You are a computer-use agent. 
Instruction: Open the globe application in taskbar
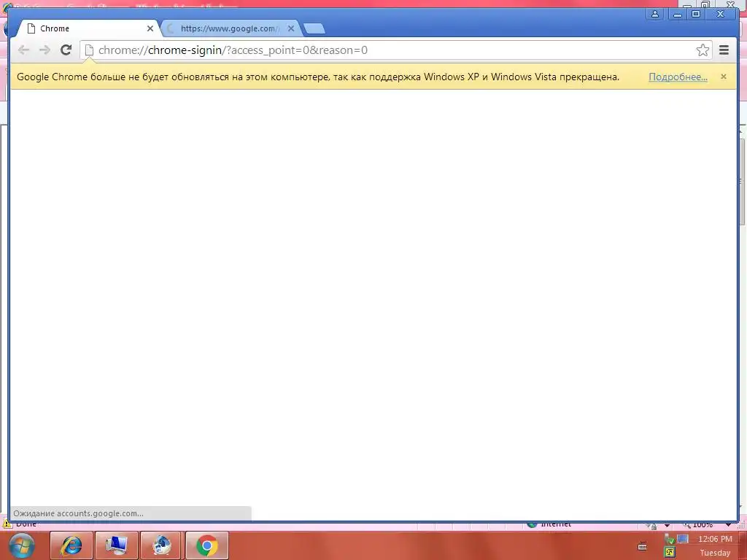click(x=162, y=545)
